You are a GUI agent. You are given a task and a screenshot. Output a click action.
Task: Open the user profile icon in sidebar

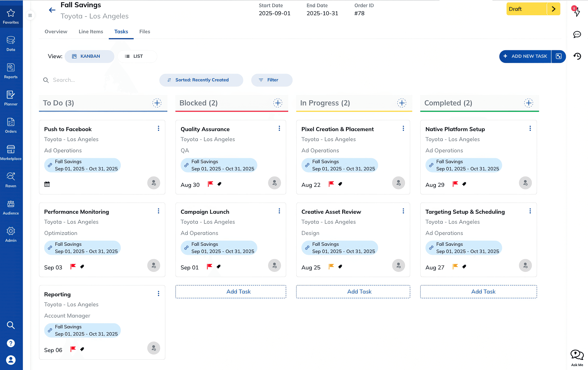pyautogui.click(x=11, y=360)
